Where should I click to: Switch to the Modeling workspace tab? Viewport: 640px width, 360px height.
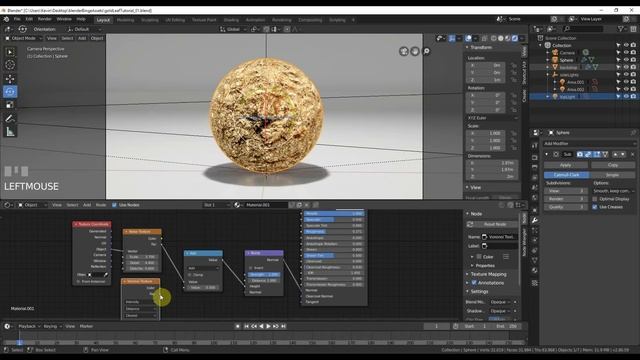[125, 20]
